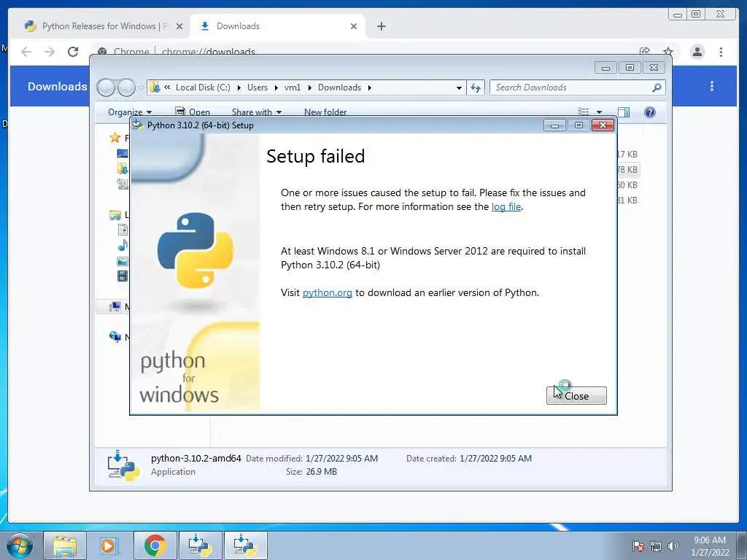
Task: Select vm1 in the address path
Action: click(293, 87)
